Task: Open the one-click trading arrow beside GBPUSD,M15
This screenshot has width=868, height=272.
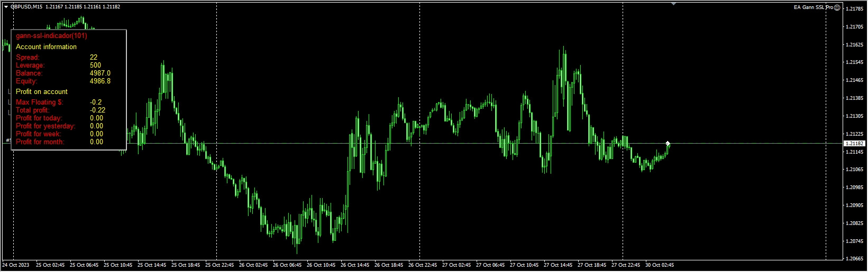Action: (x=6, y=7)
